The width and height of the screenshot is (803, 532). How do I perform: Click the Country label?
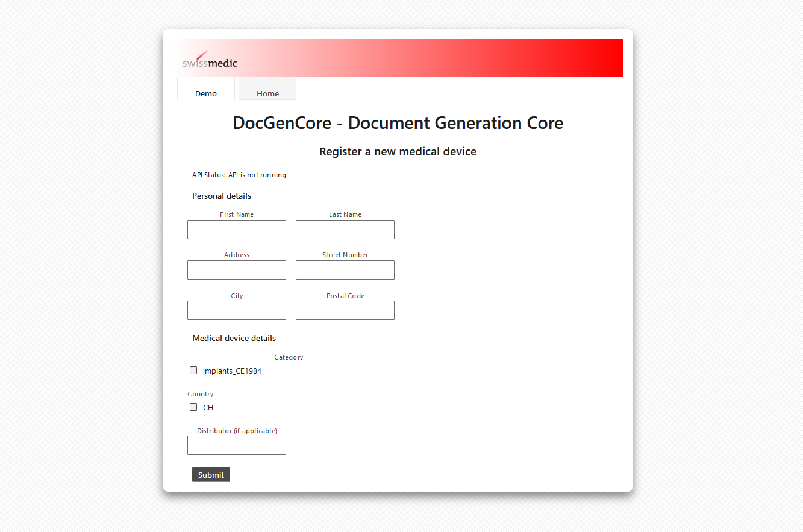(201, 394)
